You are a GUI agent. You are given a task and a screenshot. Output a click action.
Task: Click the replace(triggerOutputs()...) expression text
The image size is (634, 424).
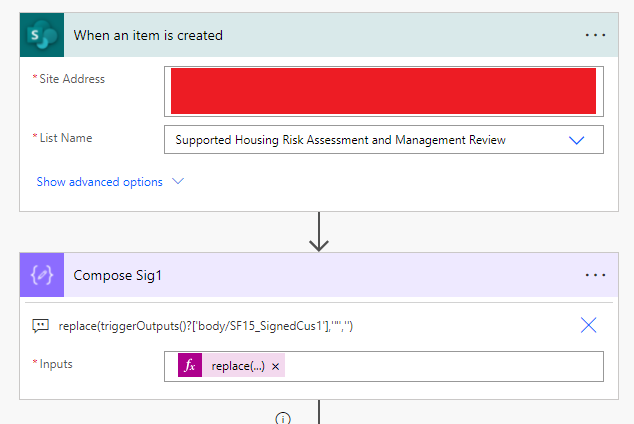click(x=206, y=326)
